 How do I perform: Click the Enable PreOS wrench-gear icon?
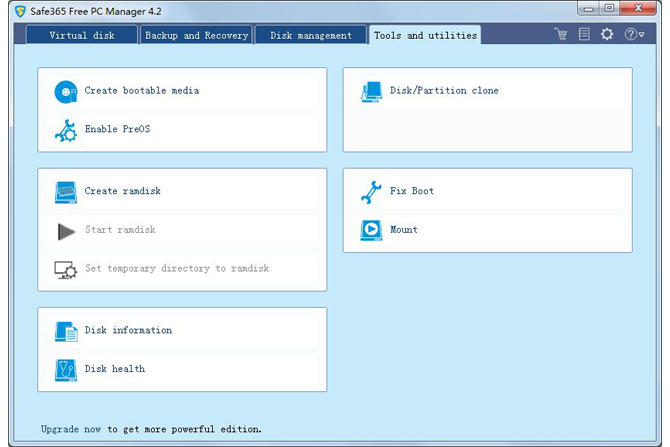[x=66, y=130]
